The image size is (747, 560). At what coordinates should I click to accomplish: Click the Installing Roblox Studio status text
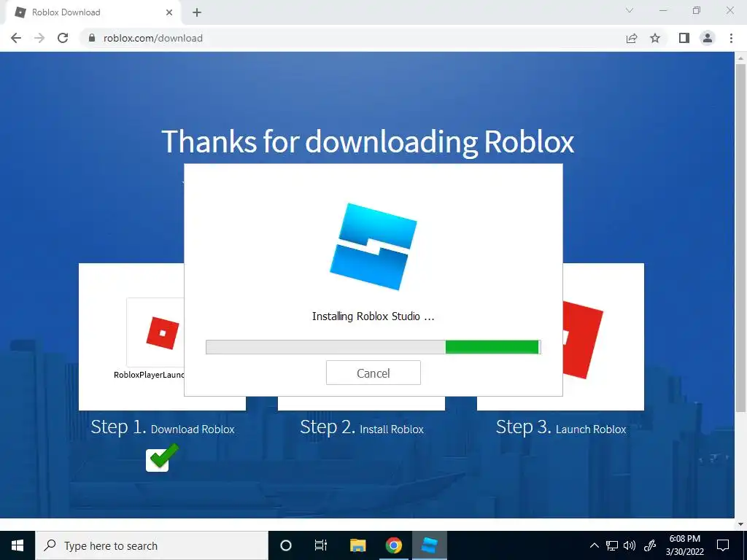[373, 316]
